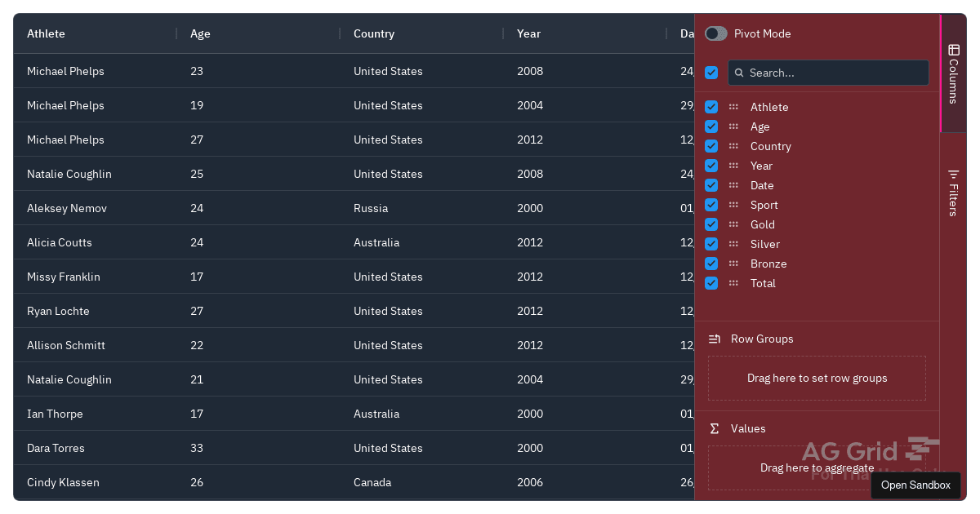Uncheck the Bronze column

click(710, 264)
